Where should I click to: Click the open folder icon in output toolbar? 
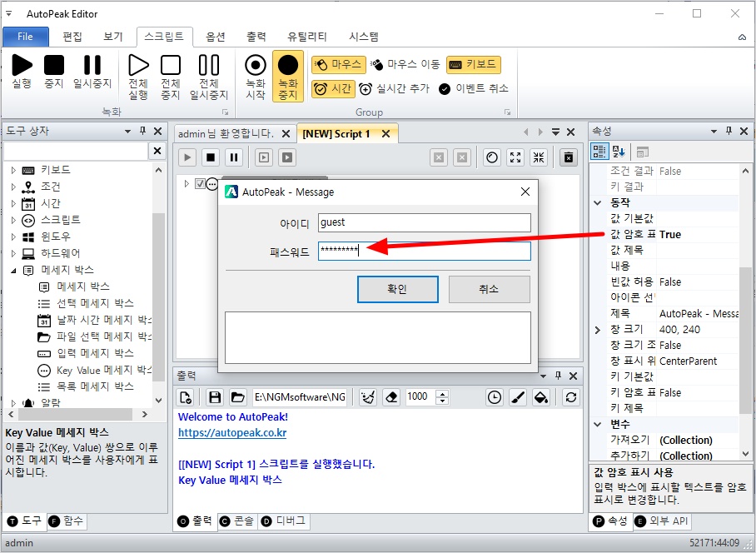tap(237, 397)
